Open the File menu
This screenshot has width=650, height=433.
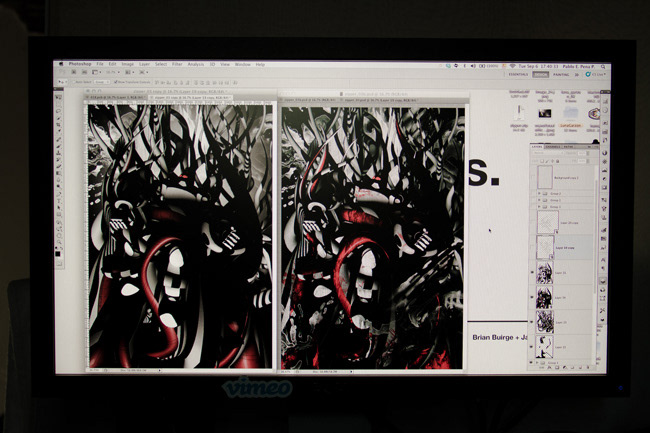[100, 64]
